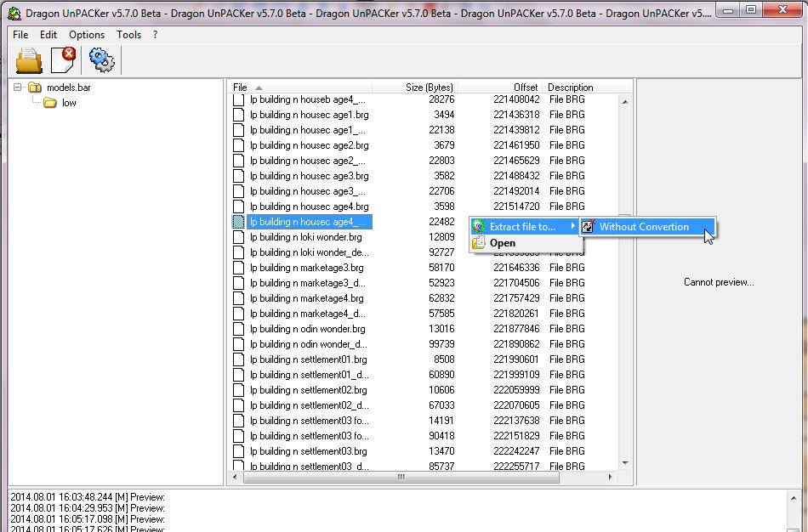
Task: Click log entry 16:03:48.244 Preview
Action: click(88, 497)
